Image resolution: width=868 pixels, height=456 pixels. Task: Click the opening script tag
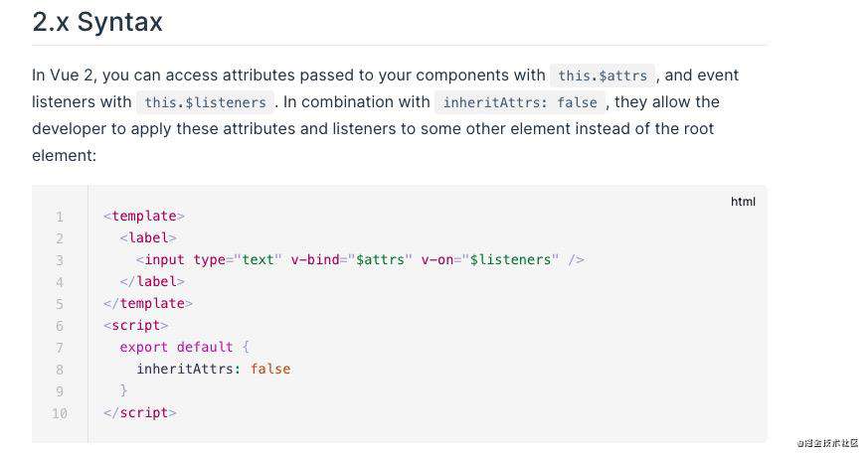click(x=135, y=326)
